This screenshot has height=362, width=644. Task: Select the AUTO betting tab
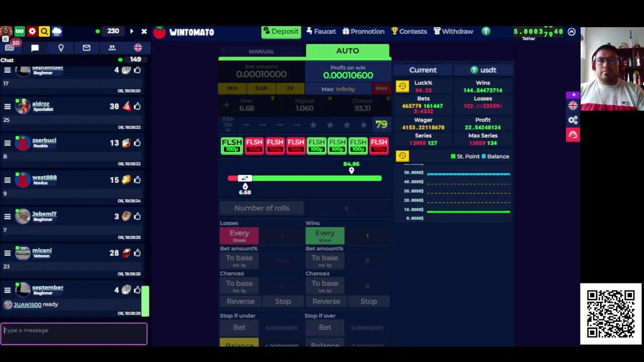tap(347, 51)
